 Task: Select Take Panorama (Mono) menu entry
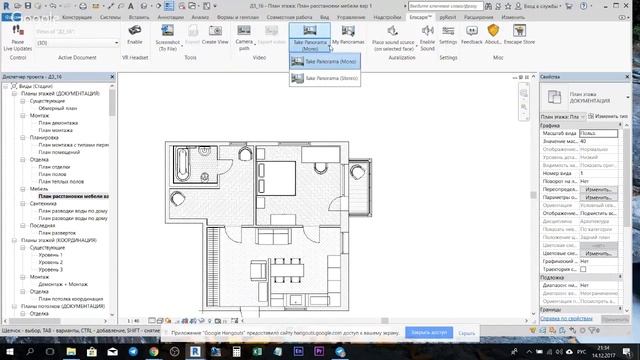click(325, 62)
